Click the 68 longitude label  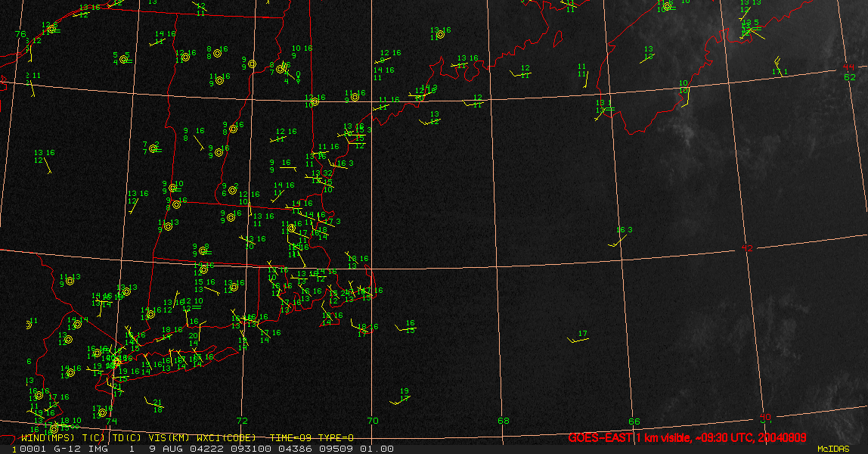click(x=503, y=421)
